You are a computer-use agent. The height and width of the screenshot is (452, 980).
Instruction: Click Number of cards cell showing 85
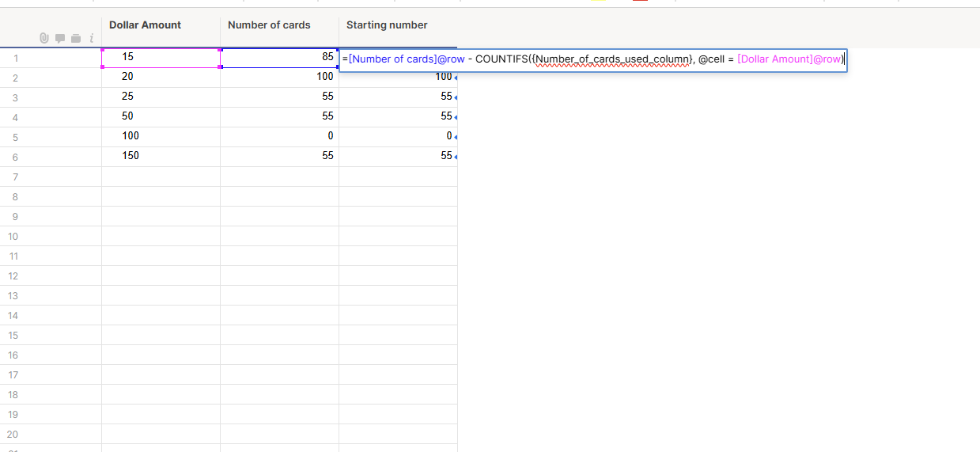tap(279, 58)
